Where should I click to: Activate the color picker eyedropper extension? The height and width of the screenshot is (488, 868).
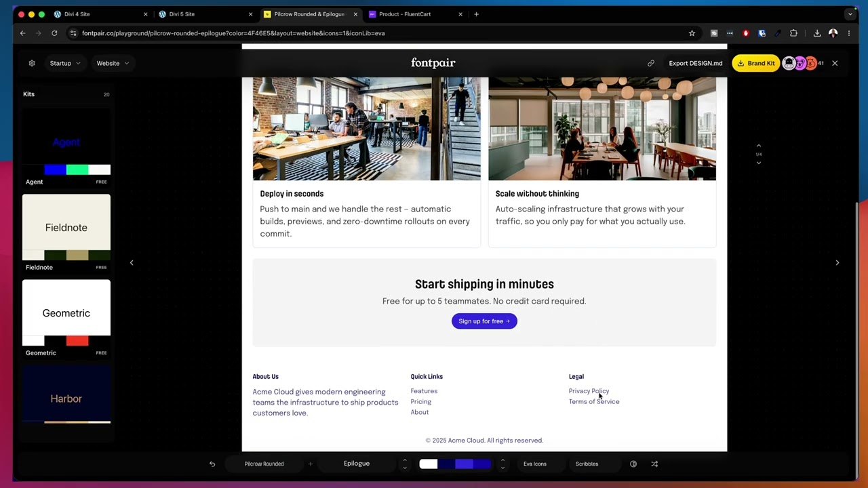pos(778,33)
